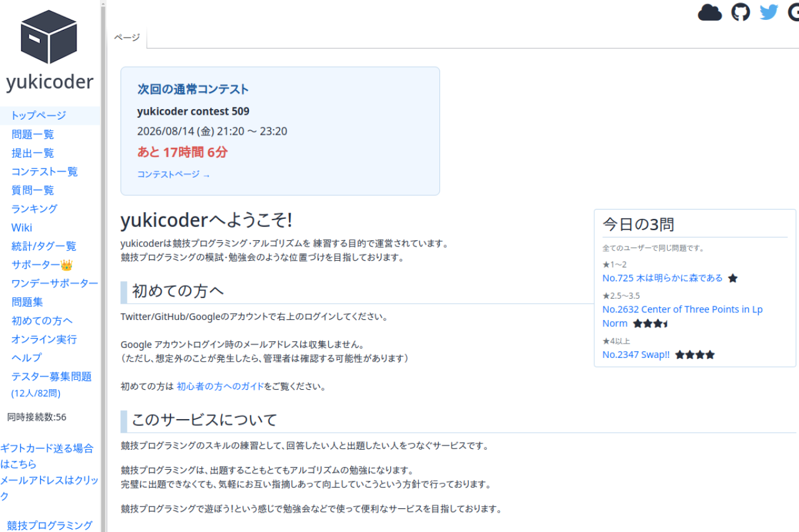Open the 初心者の方へのガイド link
The height and width of the screenshot is (532, 799).
[220, 387]
